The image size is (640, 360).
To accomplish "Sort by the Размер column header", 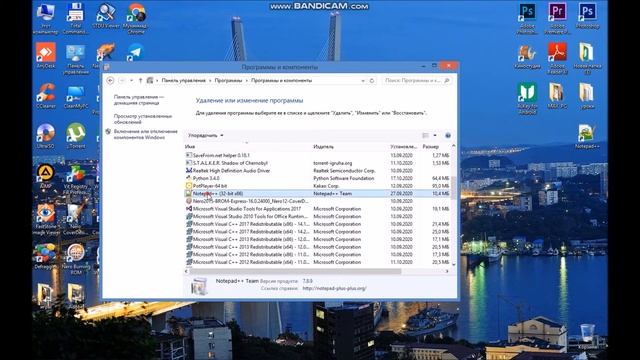I will coord(435,147).
